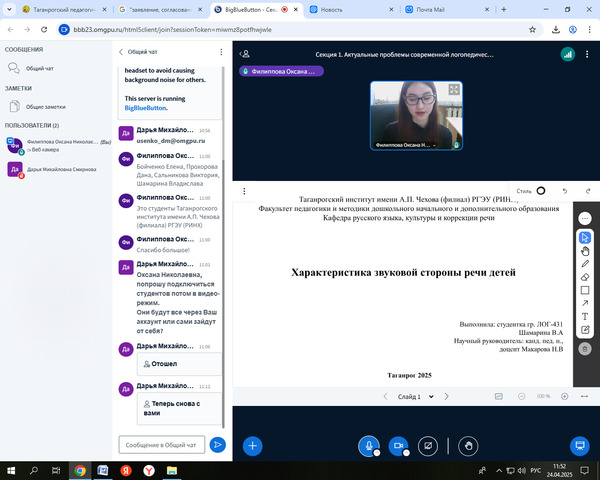Choose the rectangle shape tool
Viewport: 600px width, 480px height.
[x=586, y=290]
